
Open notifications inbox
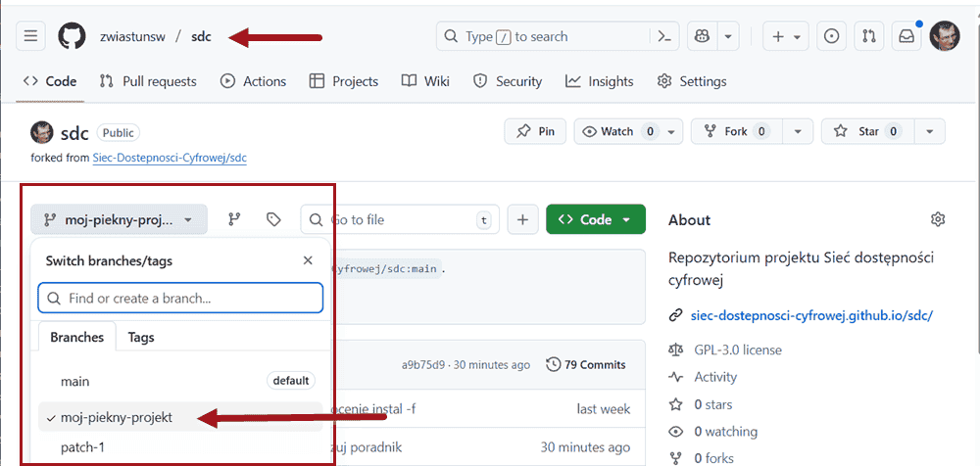[x=906, y=36]
